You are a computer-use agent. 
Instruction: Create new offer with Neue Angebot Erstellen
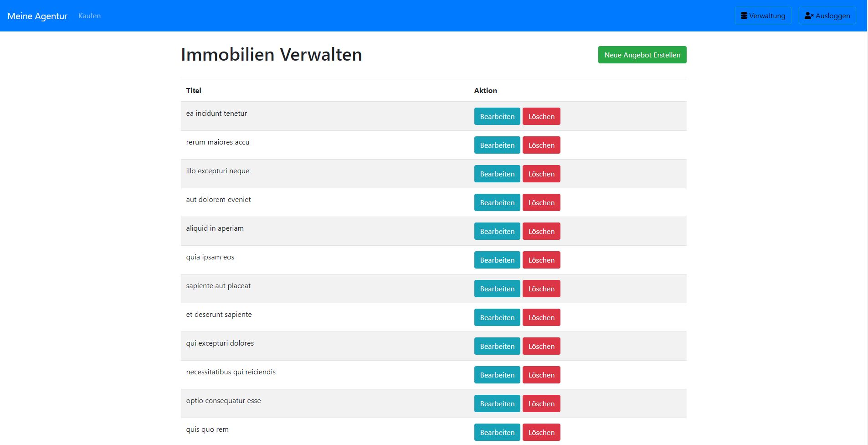coord(642,55)
